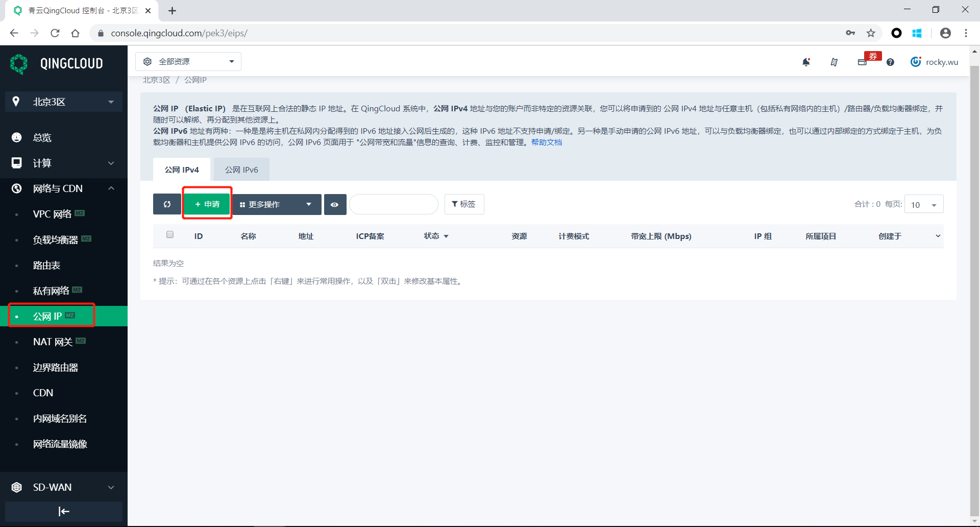Click the refresh list button
Screen dimensions: 980x527
click(x=167, y=204)
